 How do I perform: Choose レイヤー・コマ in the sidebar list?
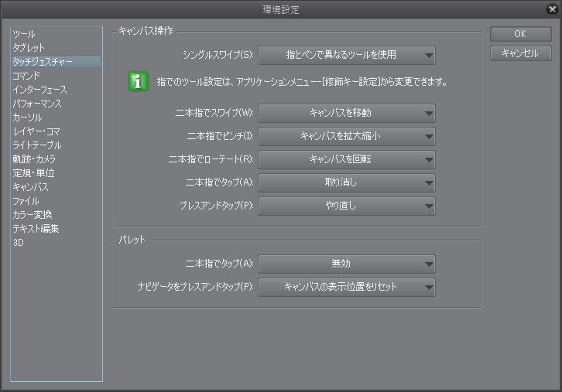click(x=36, y=131)
